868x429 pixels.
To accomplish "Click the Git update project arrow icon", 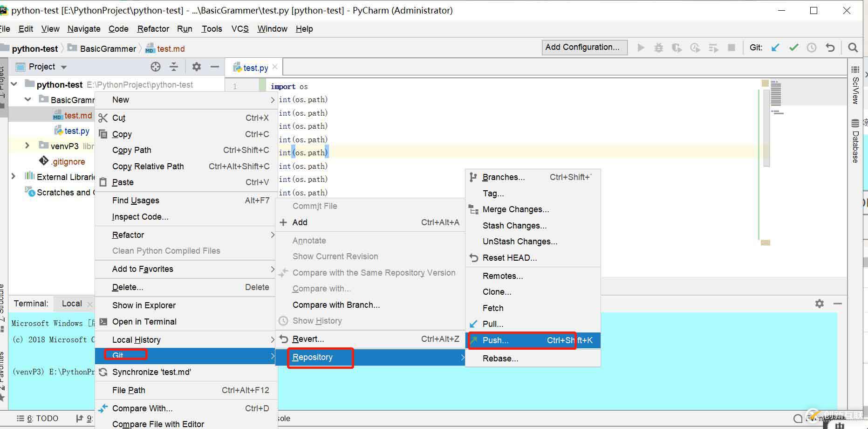I will coord(775,48).
